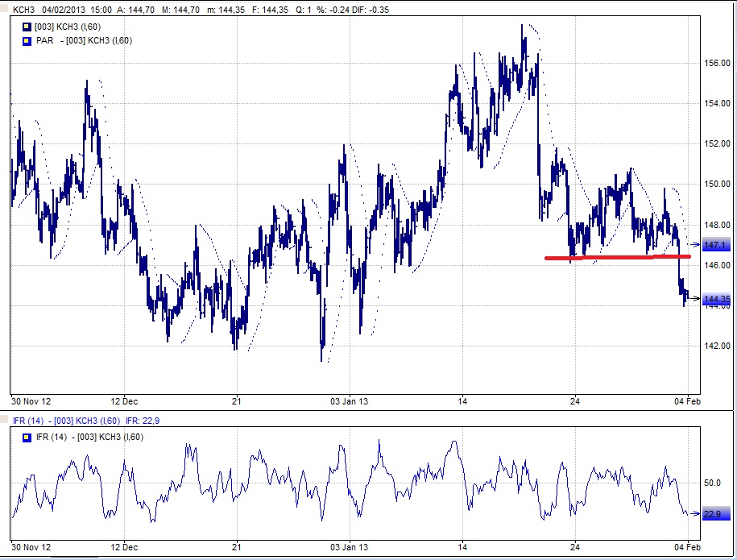Click the blue 147.1 PAR price tag
The image size is (737, 560).
(715, 245)
